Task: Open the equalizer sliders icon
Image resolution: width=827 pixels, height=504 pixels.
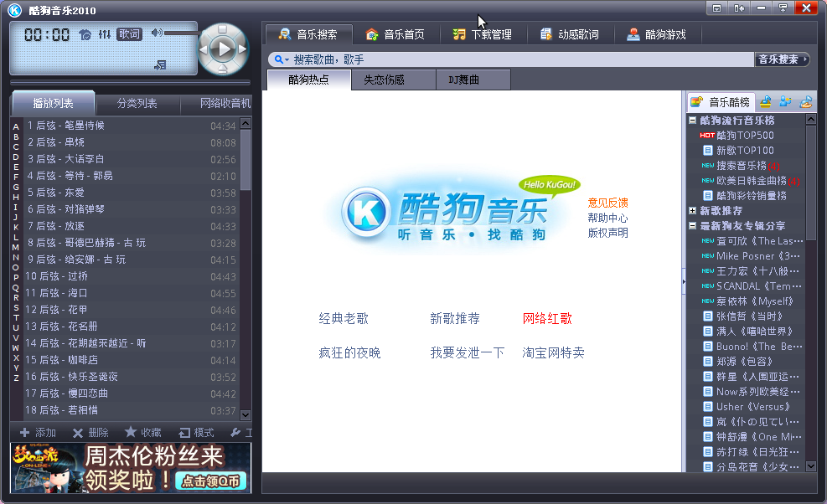Action: [105, 34]
